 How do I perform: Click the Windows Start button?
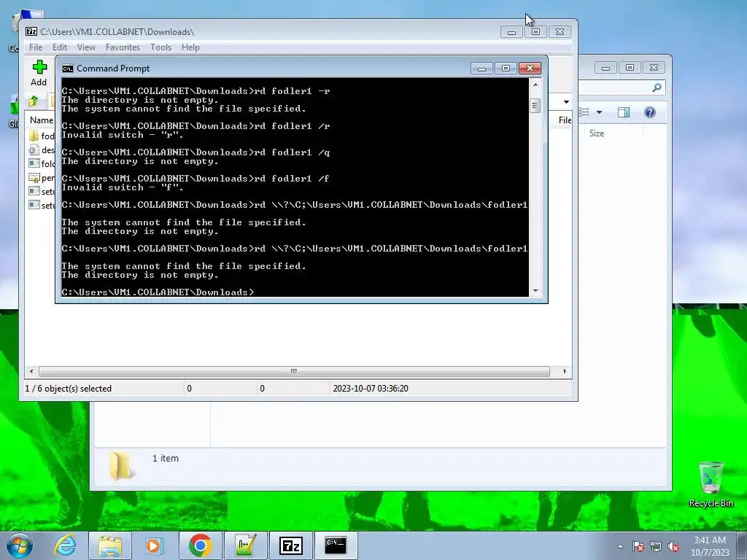click(x=20, y=545)
